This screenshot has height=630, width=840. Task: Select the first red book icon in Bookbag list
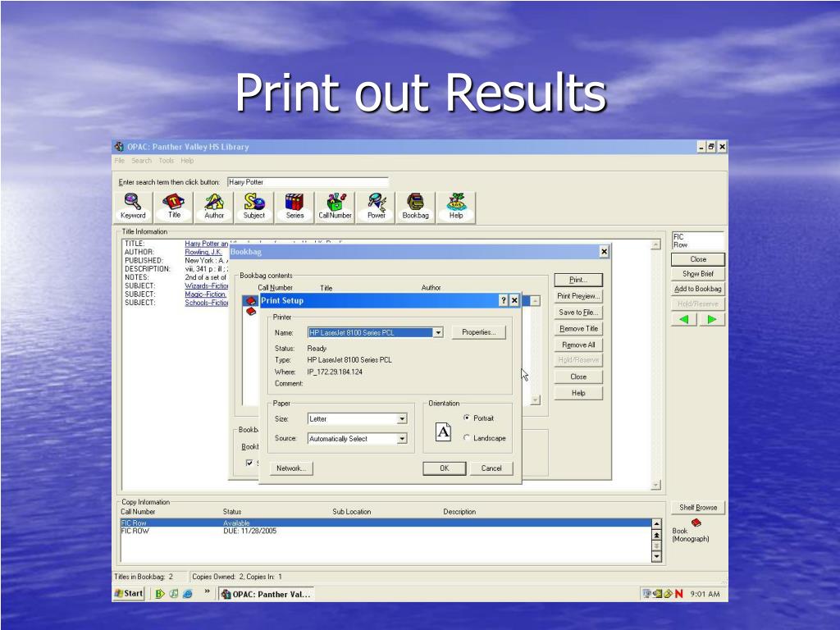[250, 301]
